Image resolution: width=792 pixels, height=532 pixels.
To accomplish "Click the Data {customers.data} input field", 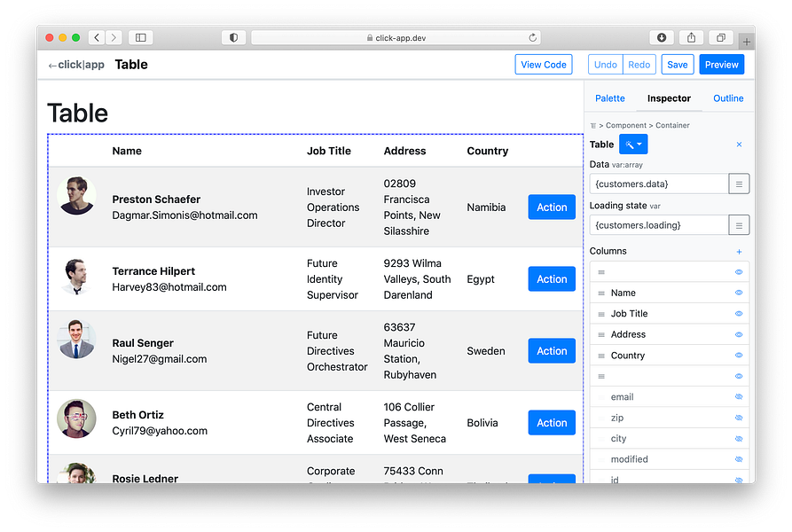I will tap(659, 184).
